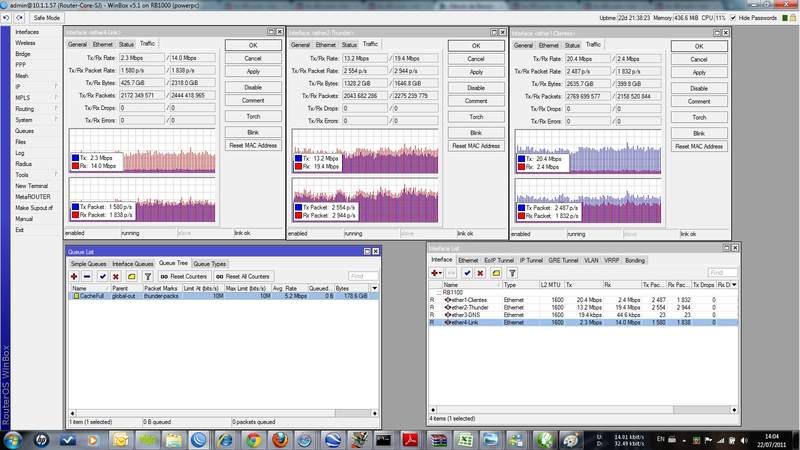The width and height of the screenshot is (800, 450).
Task: Open the Ethernet tab in ether1-Clientes window
Action: pyautogui.click(x=549, y=45)
